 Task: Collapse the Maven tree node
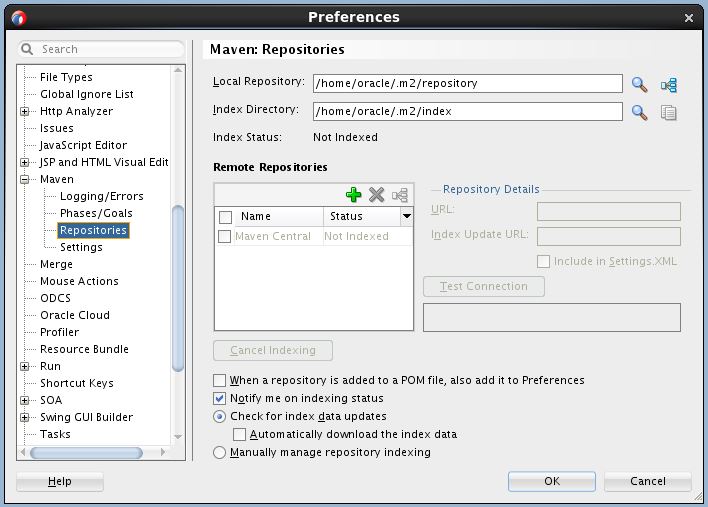tap(26, 180)
